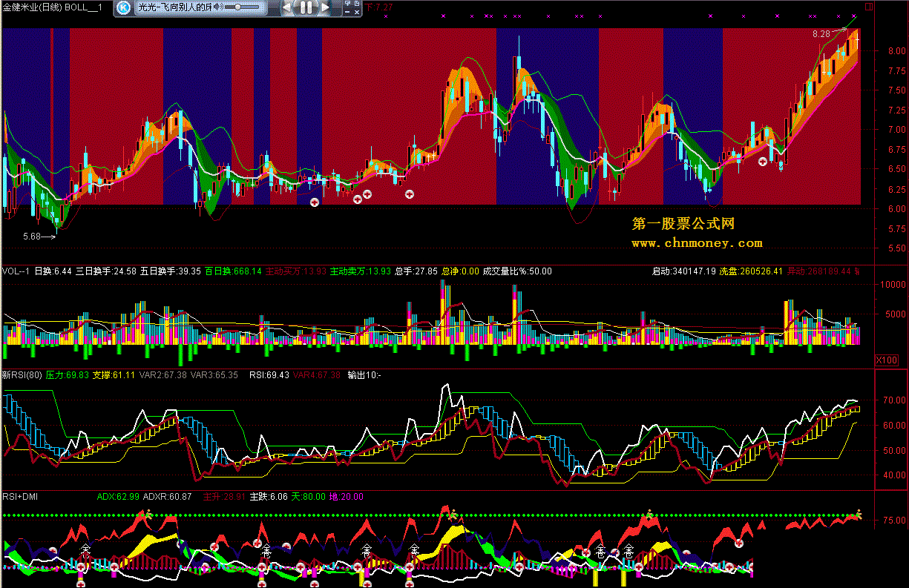Click the 8.00 price axis label
The image size is (909, 588).
(888, 51)
